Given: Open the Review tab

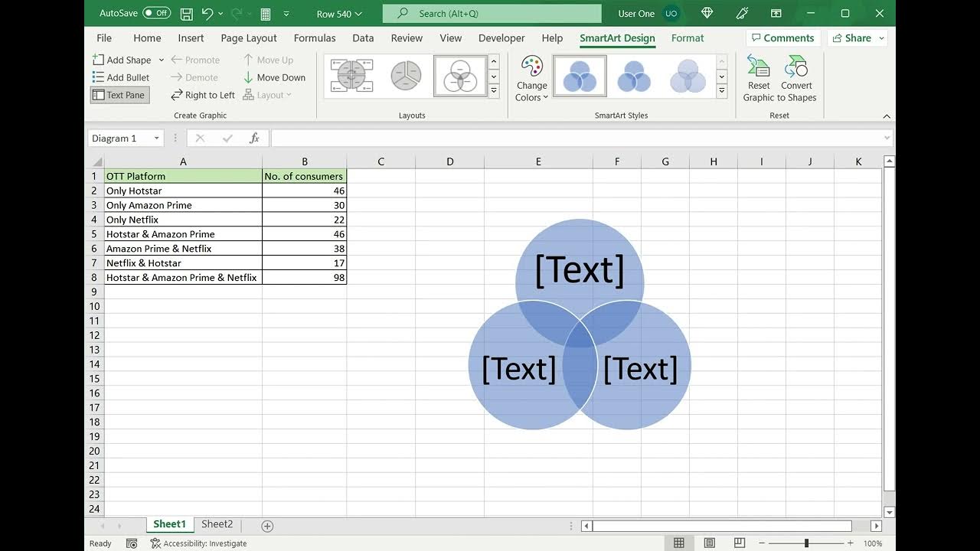Looking at the screenshot, I should click(x=407, y=37).
